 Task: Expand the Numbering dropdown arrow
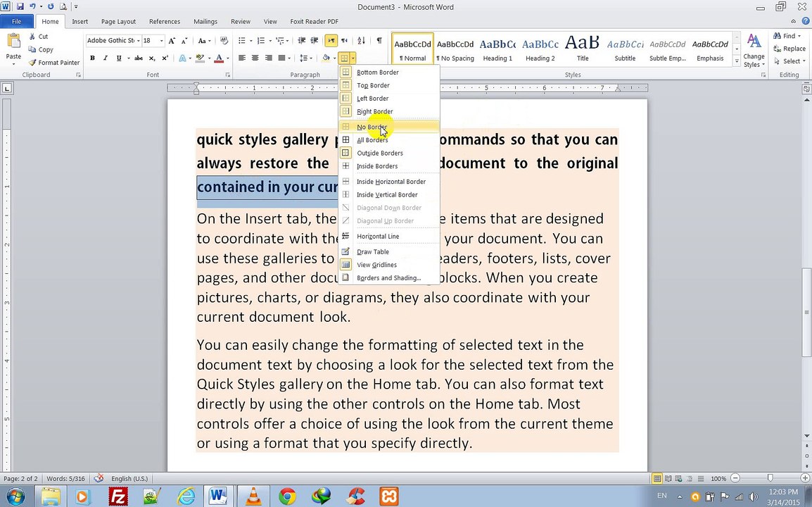pyautogui.click(x=269, y=40)
